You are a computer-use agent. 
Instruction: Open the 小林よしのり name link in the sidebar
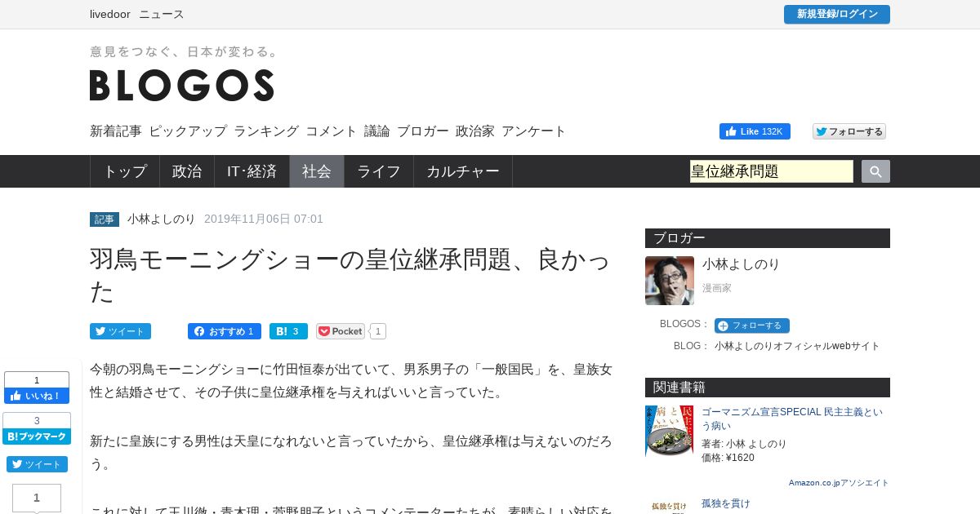(742, 264)
